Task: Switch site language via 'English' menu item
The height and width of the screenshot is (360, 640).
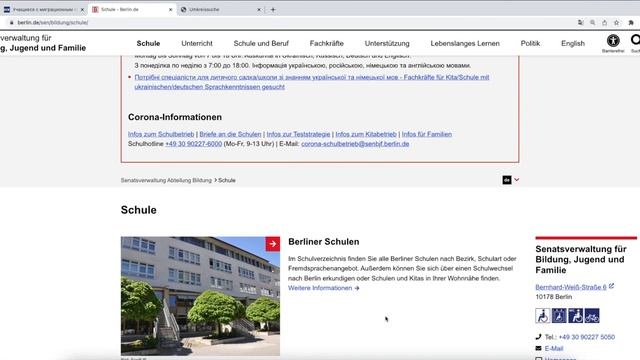Action: click(x=573, y=43)
